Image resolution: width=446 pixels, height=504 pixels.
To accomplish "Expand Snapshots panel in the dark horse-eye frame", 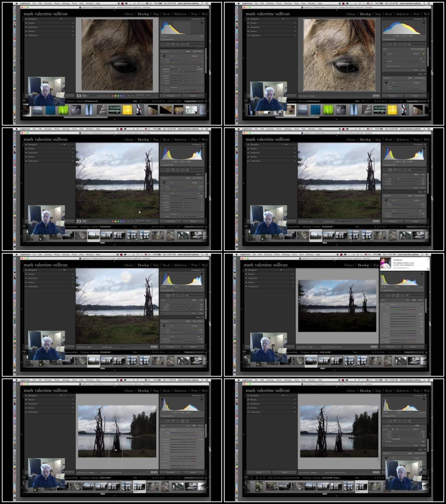I will pos(26,27).
